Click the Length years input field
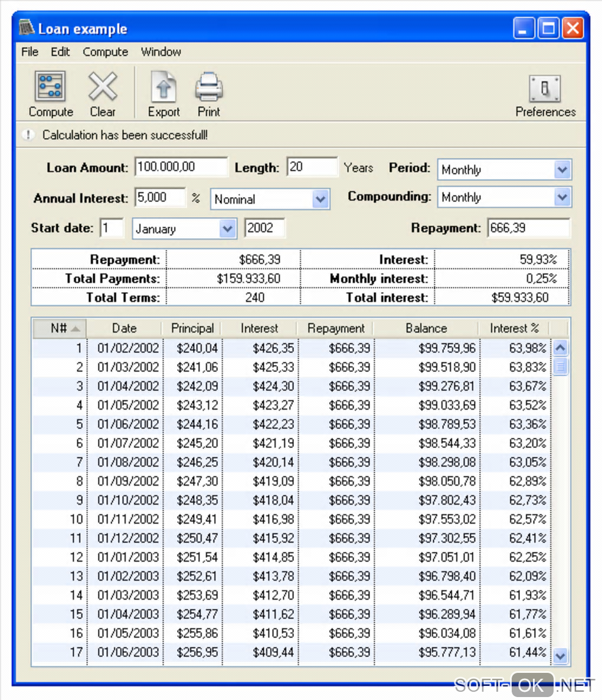The image size is (602, 700). pos(312,167)
